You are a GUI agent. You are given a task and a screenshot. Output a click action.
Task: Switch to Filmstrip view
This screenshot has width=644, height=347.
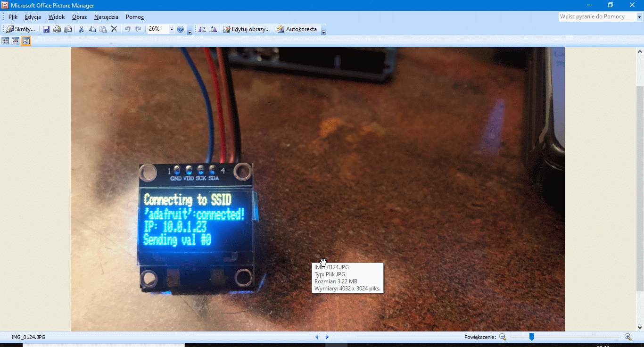(x=16, y=41)
